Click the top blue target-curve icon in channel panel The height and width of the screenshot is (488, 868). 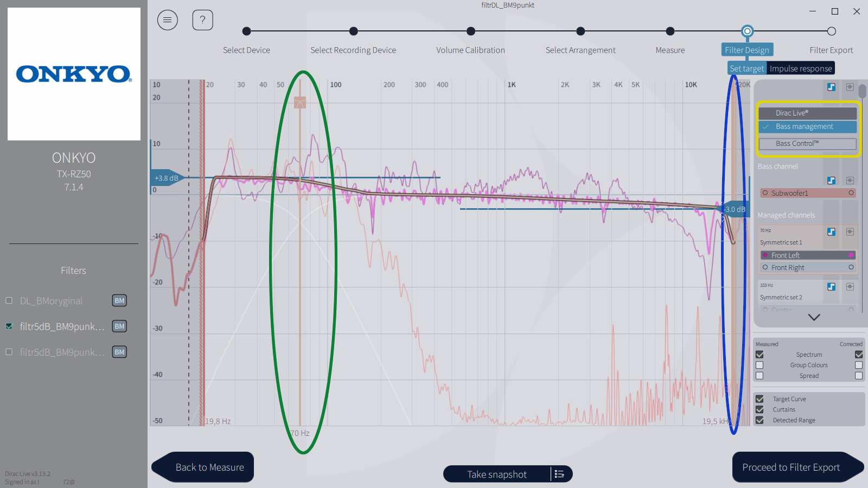831,87
